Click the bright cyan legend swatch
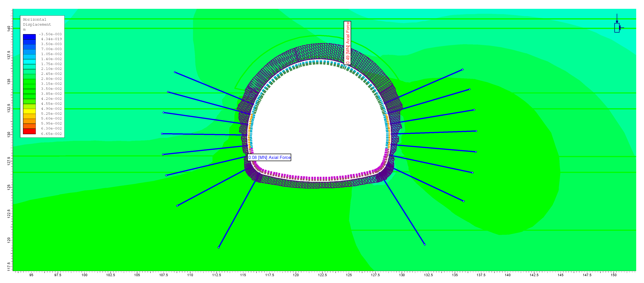 tap(29, 62)
